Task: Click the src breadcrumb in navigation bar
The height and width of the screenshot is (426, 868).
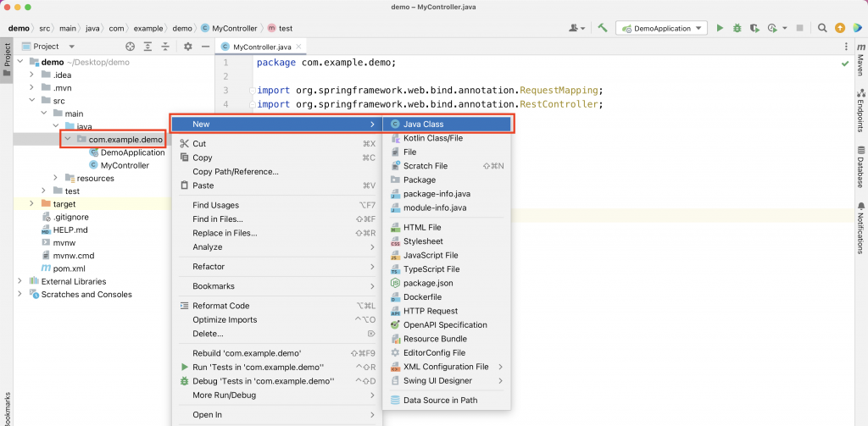Action: [x=45, y=28]
